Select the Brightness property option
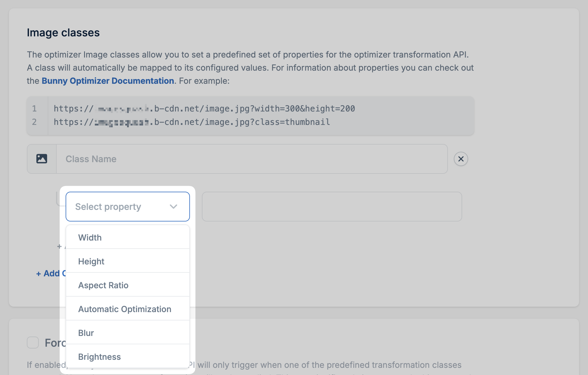This screenshot has width=588, height=375. [x=100, y=357]
